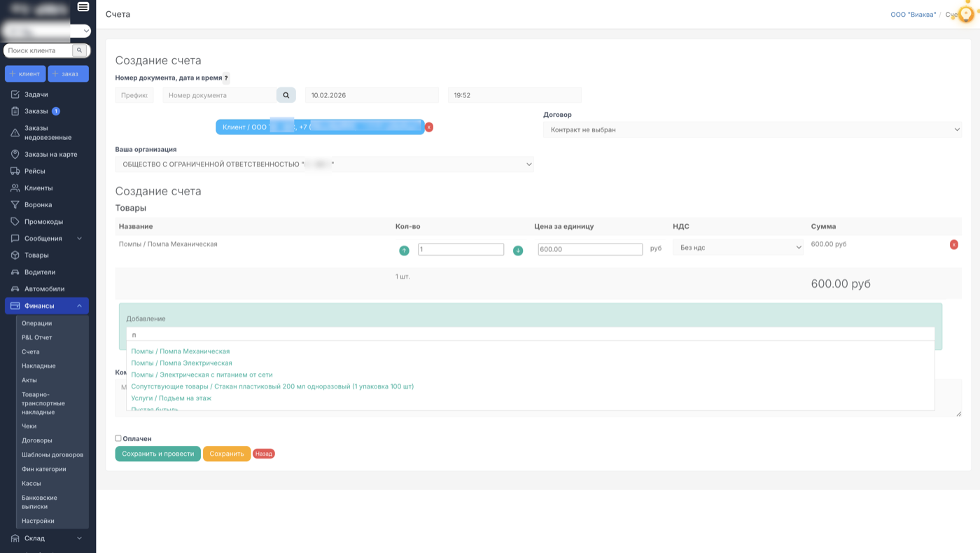
Task: Increase quantity with green up arrow
Action: tap(404, 251)
